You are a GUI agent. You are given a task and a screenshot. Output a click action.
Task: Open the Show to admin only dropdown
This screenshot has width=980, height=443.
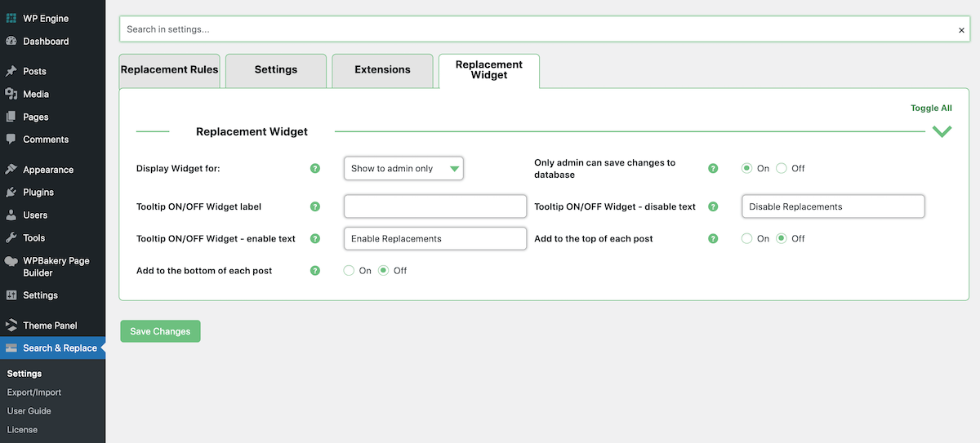click(403, 168)
